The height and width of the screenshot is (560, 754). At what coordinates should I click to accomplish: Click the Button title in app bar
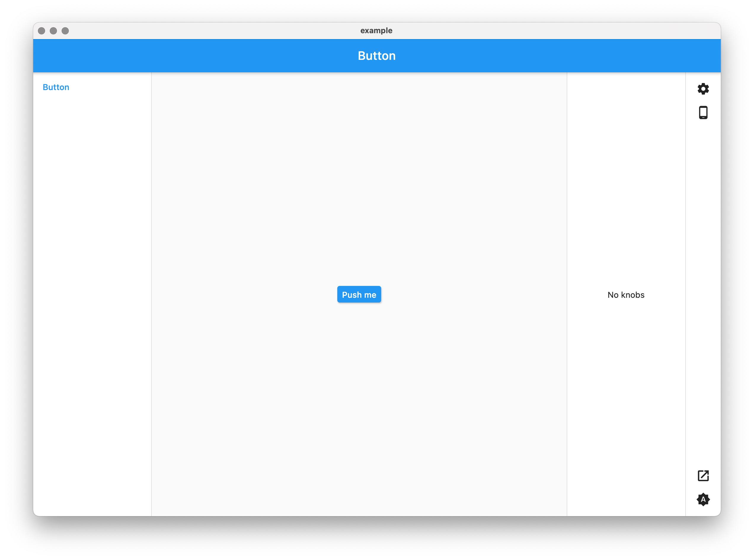point(376,56)
